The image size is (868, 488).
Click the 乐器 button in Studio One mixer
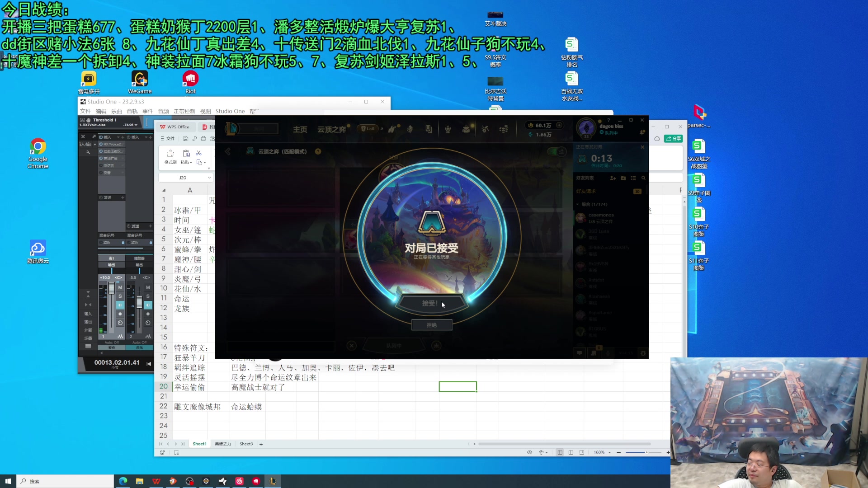click(88, 338)
